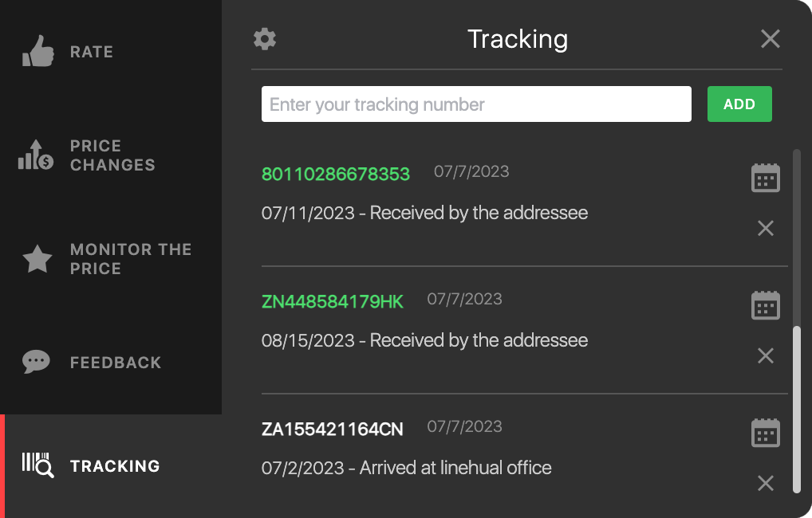Remove tracking entry ZA155421164CN

tap(766, 483)
